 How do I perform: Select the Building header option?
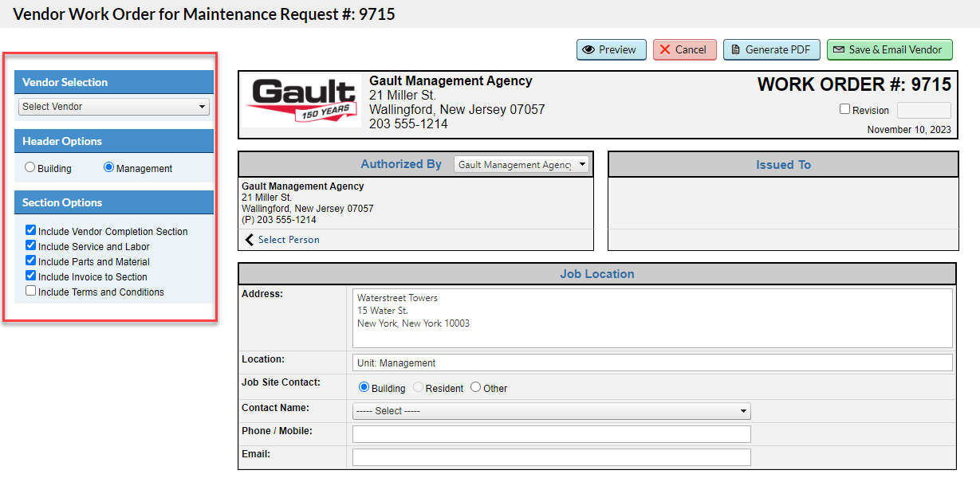(x=30, y=168)
